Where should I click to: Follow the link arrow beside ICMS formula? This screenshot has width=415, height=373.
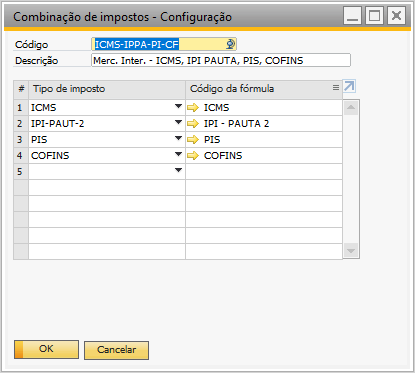pyautogui.click(x=193, y=108)
